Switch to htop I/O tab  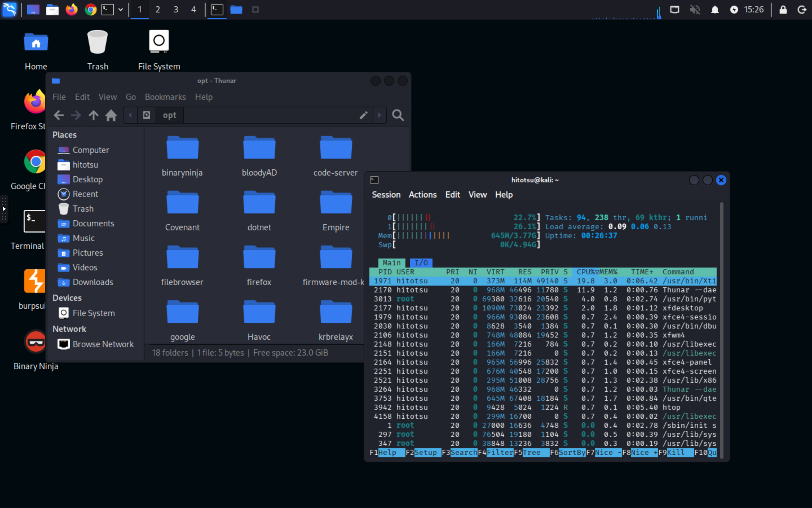pos(421,263)
